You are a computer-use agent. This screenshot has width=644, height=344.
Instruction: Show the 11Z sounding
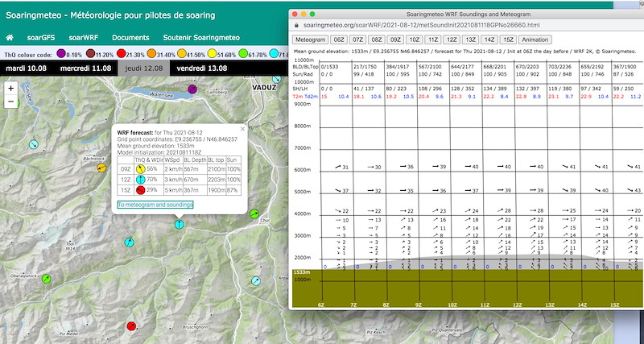pyautogui.click(x=433, y=39)
